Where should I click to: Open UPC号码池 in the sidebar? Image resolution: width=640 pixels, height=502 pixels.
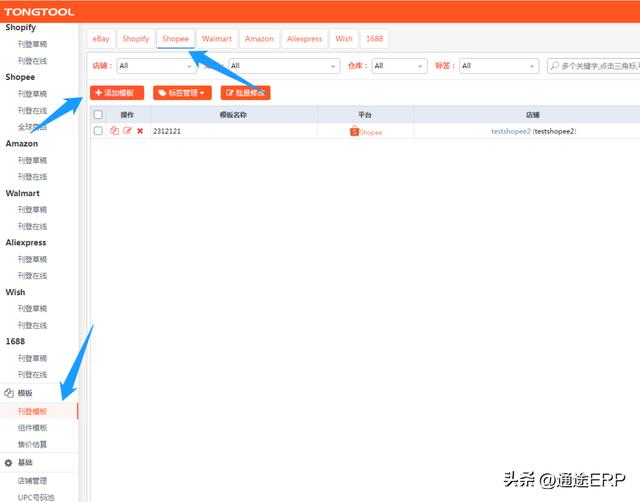coord(36,498)
